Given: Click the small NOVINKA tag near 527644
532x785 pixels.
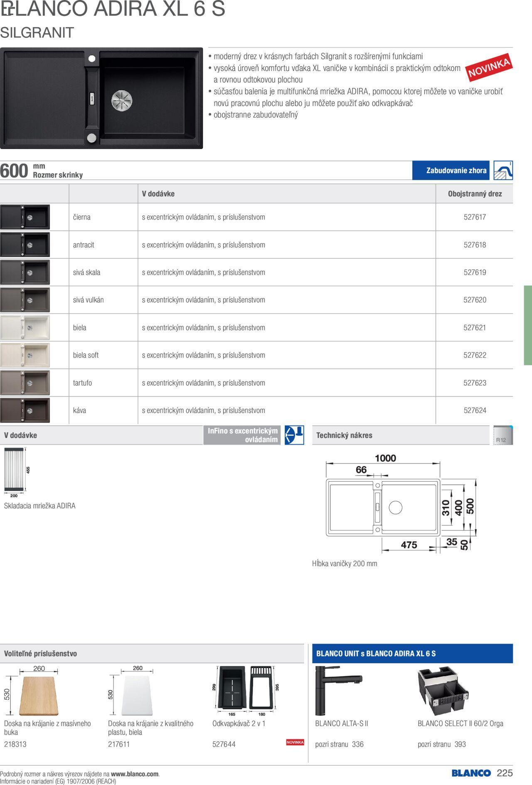Looking at the screenshot, I should [295, 742].
